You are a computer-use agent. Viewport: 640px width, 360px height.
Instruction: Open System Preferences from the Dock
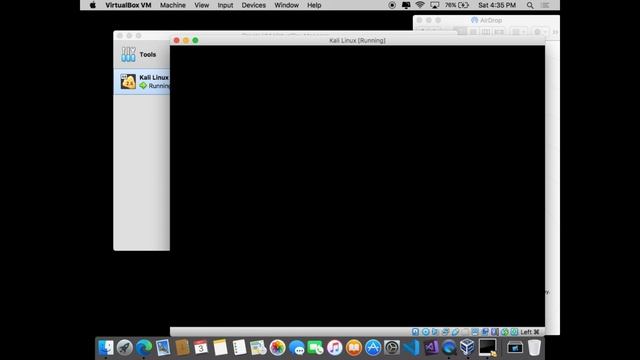[392, 348]
